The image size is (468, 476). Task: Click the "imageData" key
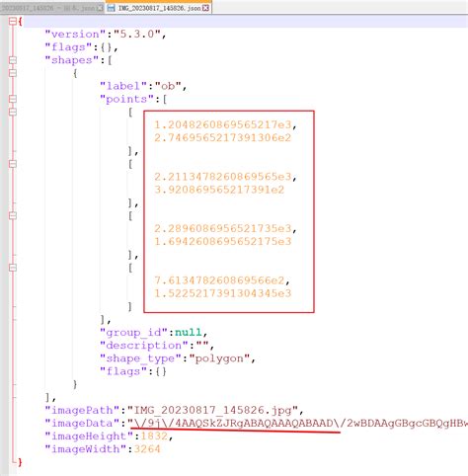82,423
